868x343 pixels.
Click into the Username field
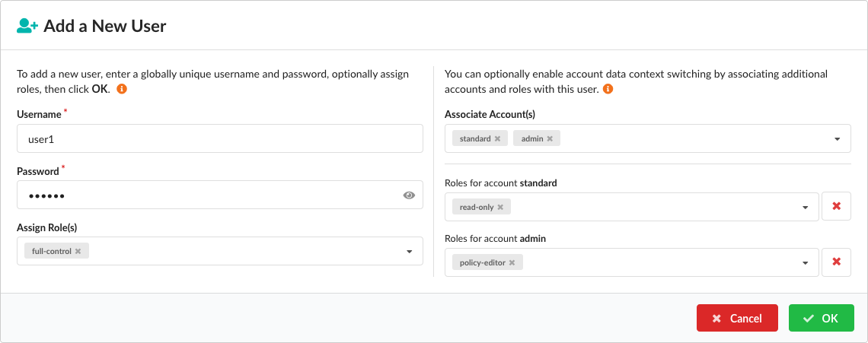point(219,139)
